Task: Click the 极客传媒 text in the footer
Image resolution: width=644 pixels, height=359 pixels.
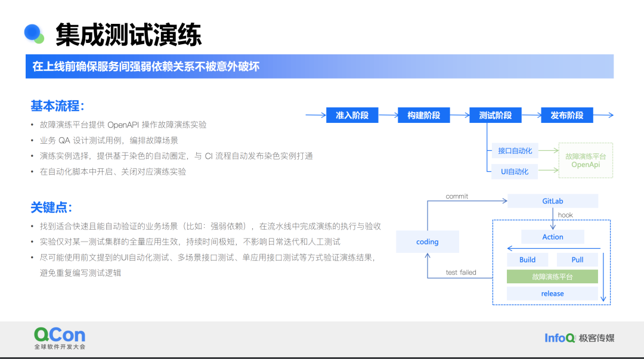Action: coord(596,338)
